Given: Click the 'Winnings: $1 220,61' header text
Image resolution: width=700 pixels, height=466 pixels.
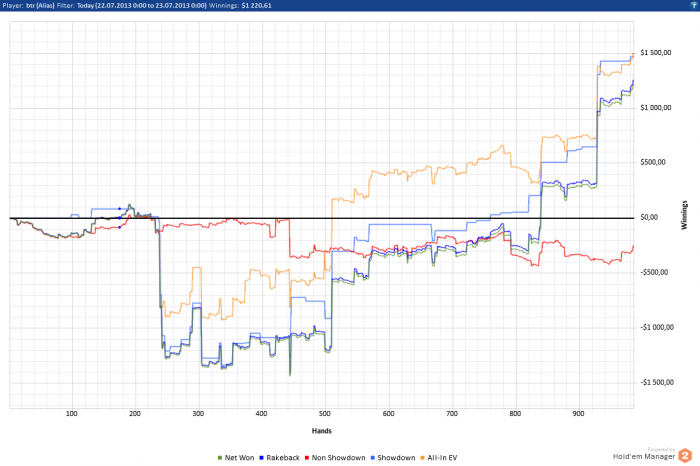Looking at the screenshot, I should tap(240, 5).
